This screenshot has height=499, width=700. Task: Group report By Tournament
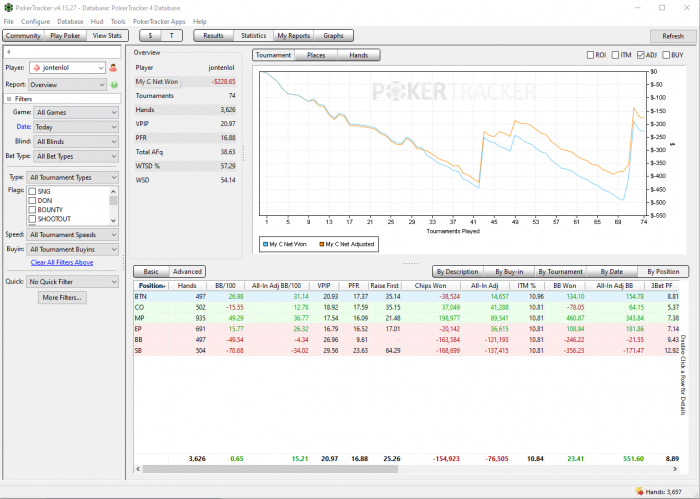click(560, 271)
